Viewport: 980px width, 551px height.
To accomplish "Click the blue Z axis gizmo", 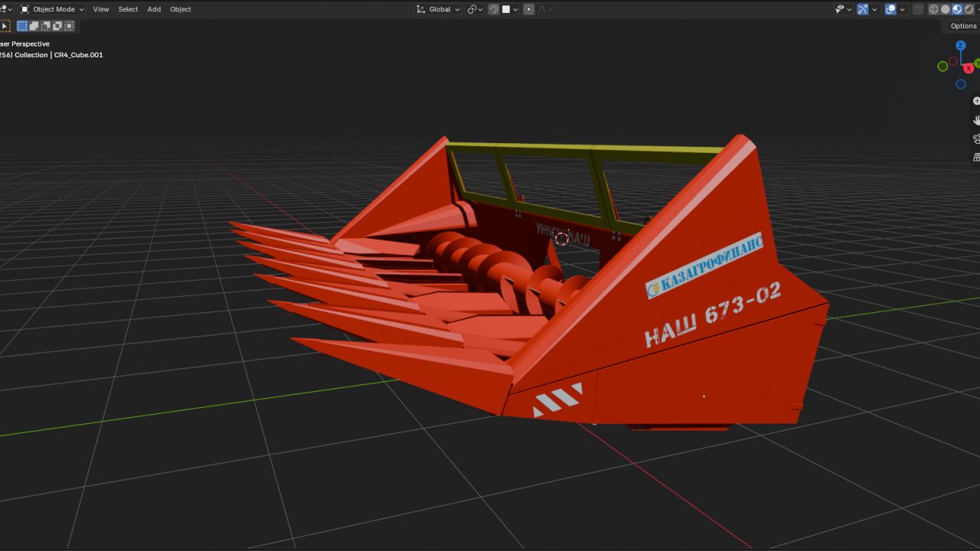I will (960, 45).
